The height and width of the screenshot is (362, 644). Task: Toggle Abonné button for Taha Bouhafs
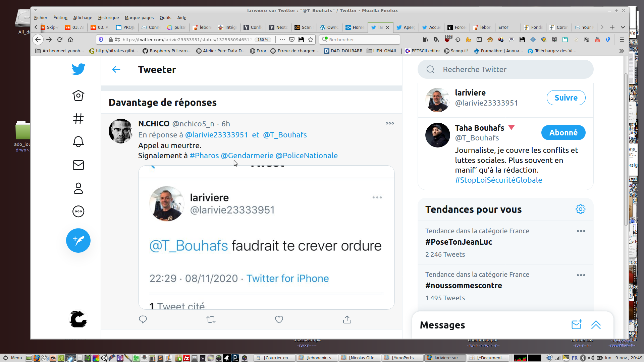pyautogui.click(x=563, y=133)
